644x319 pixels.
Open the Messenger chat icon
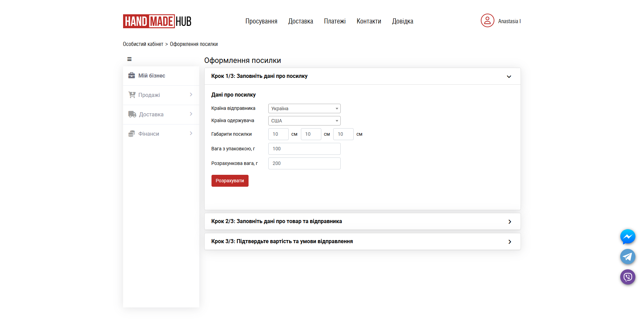628,237
